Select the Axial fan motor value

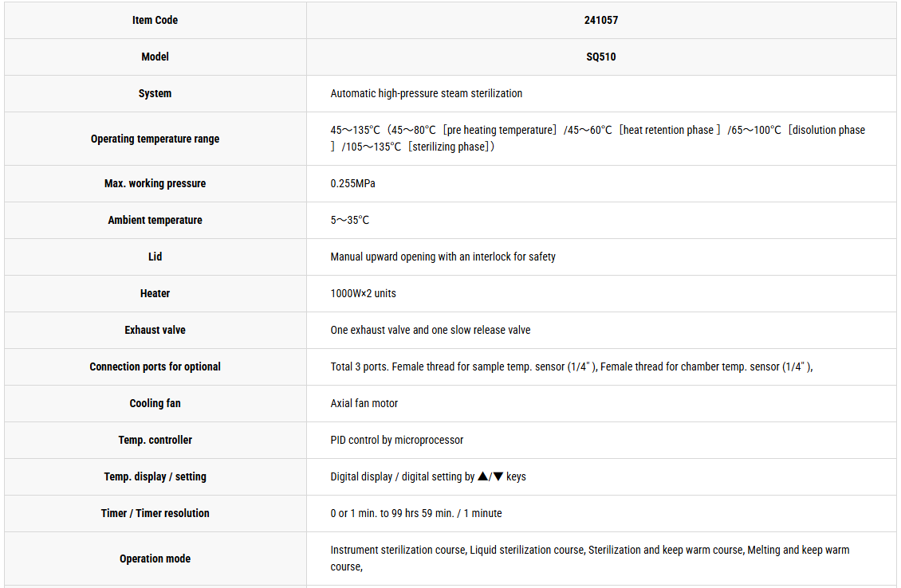click(x=364, y=404)
